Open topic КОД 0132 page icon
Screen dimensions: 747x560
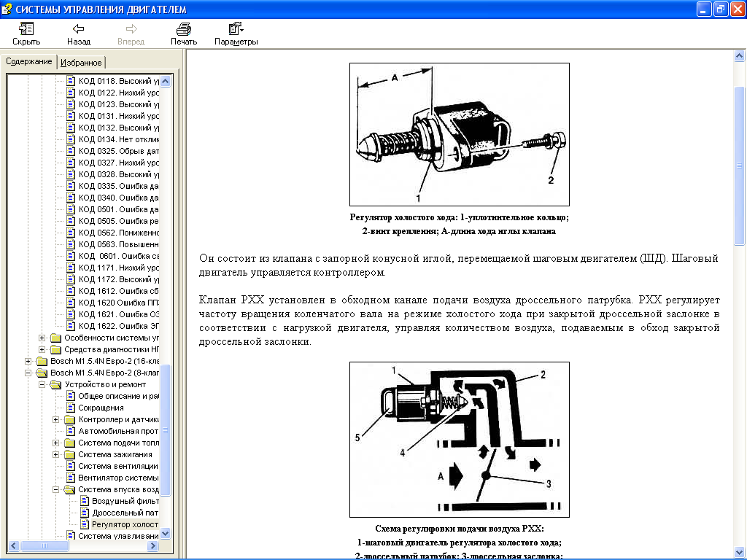click(71, 128)
